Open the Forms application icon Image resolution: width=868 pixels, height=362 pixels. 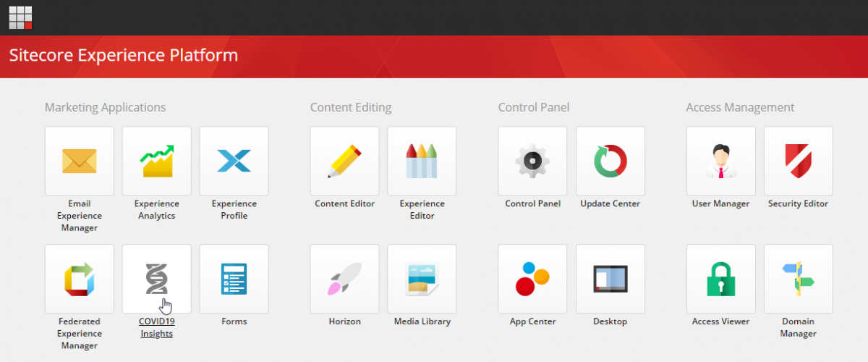point(234,279)
